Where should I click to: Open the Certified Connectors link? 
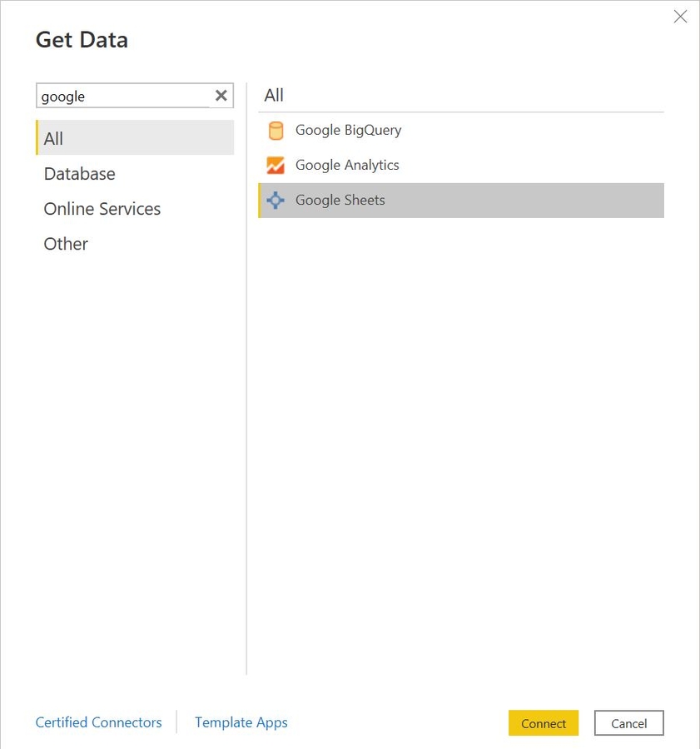pos(98,722)
